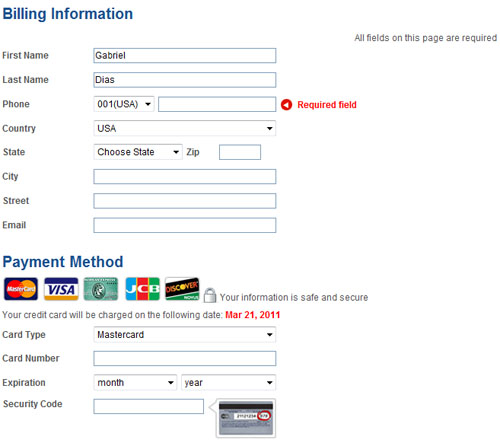Viewport: 500px width, 446px height.
Task: Click the American Express card logo
Action: [101, 289]
